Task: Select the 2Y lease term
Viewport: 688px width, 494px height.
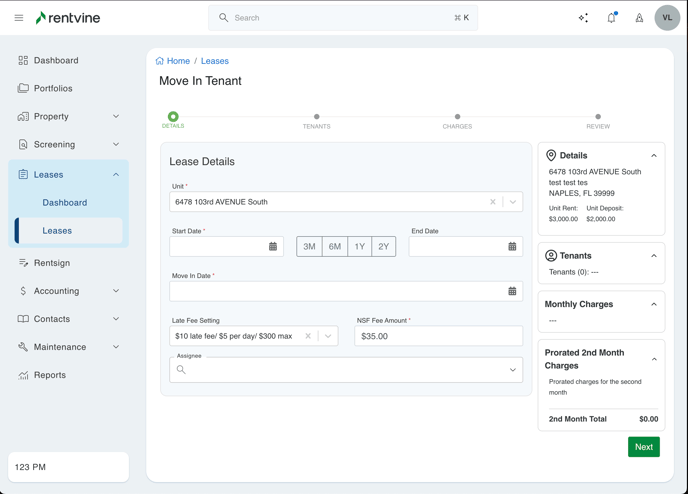Action: tap(384, 246)
